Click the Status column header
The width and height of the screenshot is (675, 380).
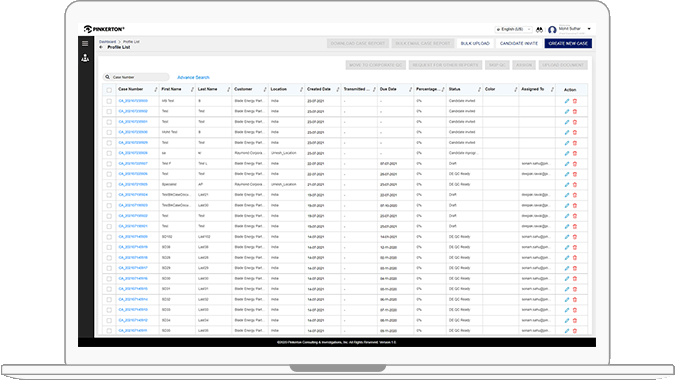click(x=455, y=89)
